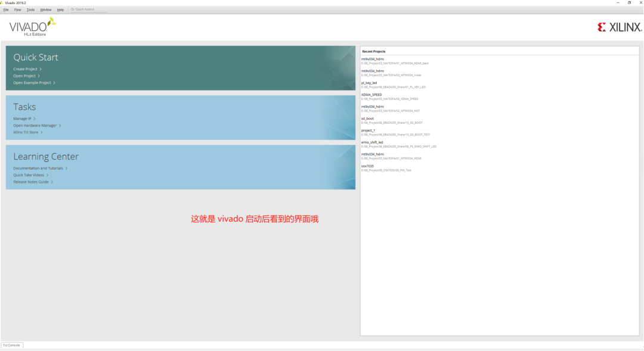Open the Tools menu
This screenshot has width=644, height=351.
(31, 10)
